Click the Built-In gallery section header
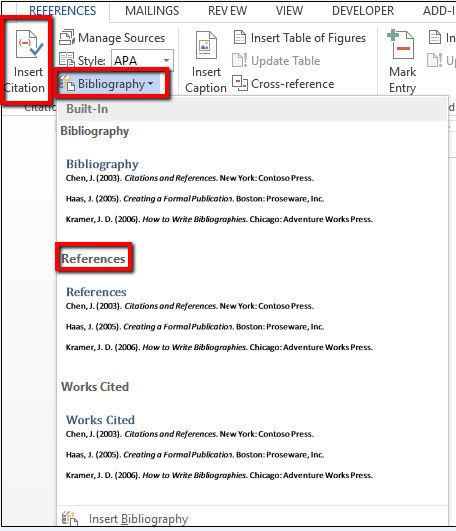 252,109
